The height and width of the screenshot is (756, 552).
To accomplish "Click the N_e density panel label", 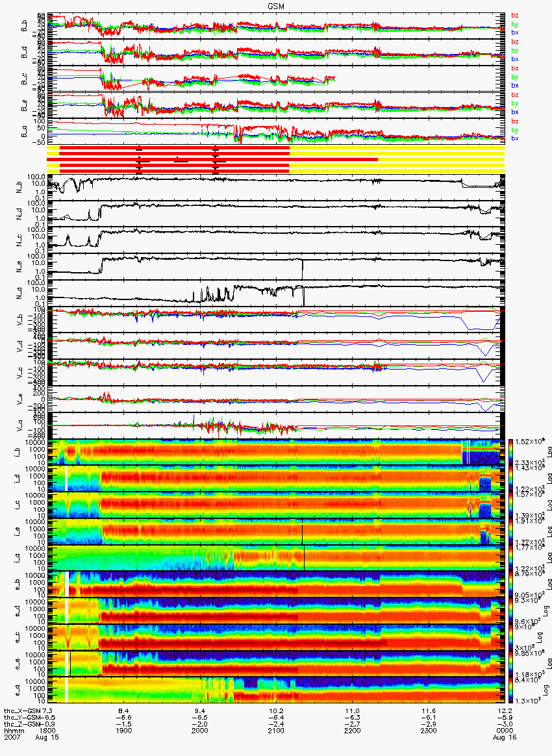I will pyautogui.click(x=19, y=267).
